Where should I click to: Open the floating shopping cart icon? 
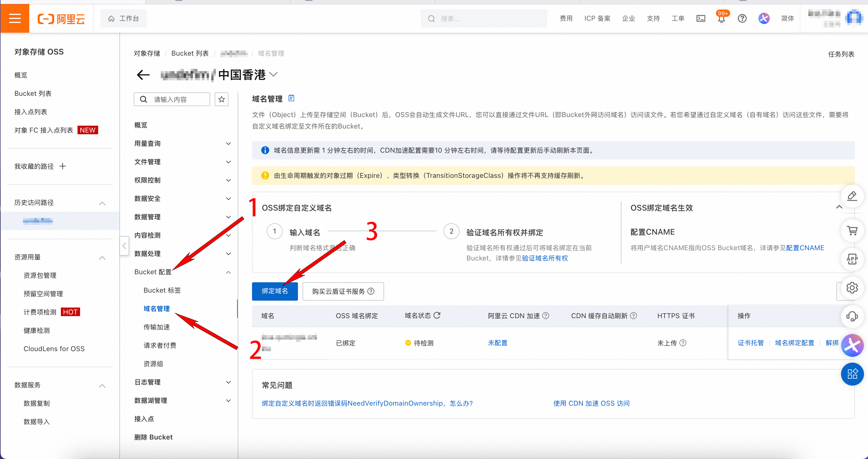click(x=852, y=231)
